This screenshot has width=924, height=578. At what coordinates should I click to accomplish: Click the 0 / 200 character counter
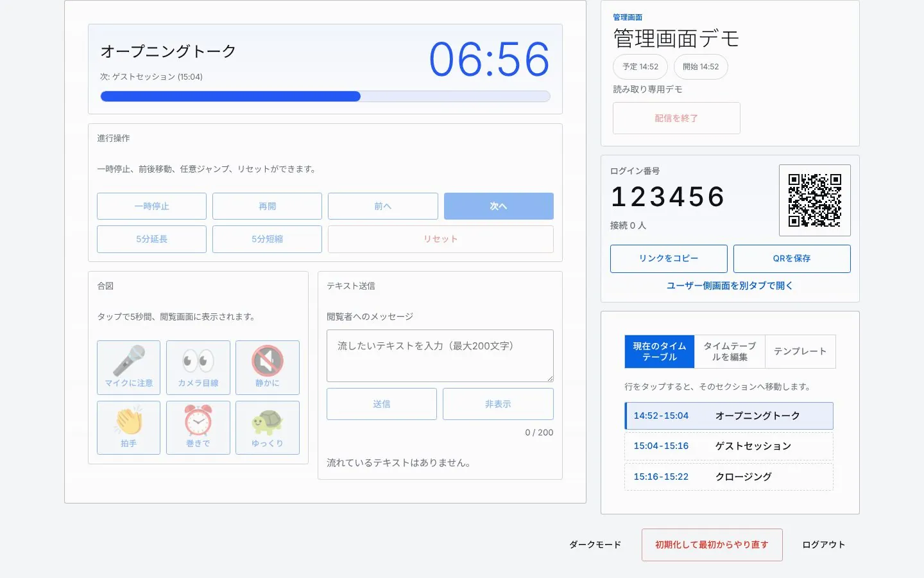coord(539,432)
